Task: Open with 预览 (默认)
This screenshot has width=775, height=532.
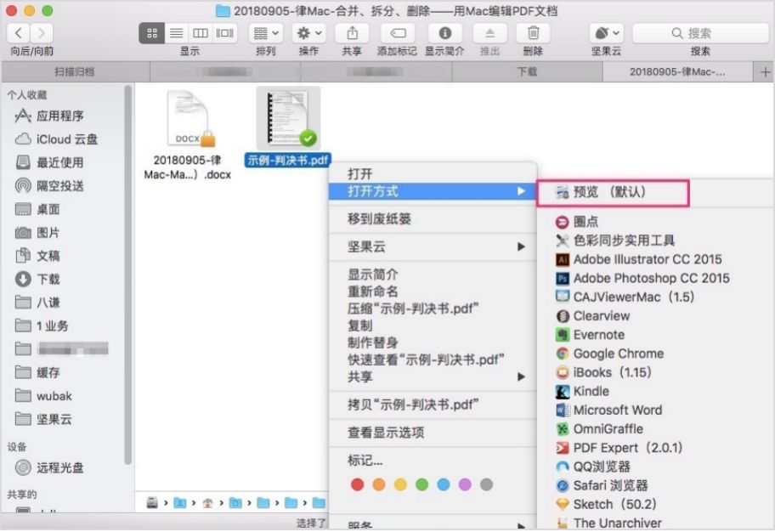Action: [x=612, y=192]
